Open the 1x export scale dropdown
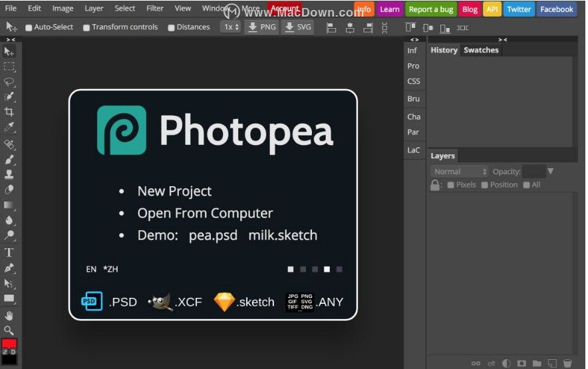Viewport: 588px width, 369px height. pos(231,27)
